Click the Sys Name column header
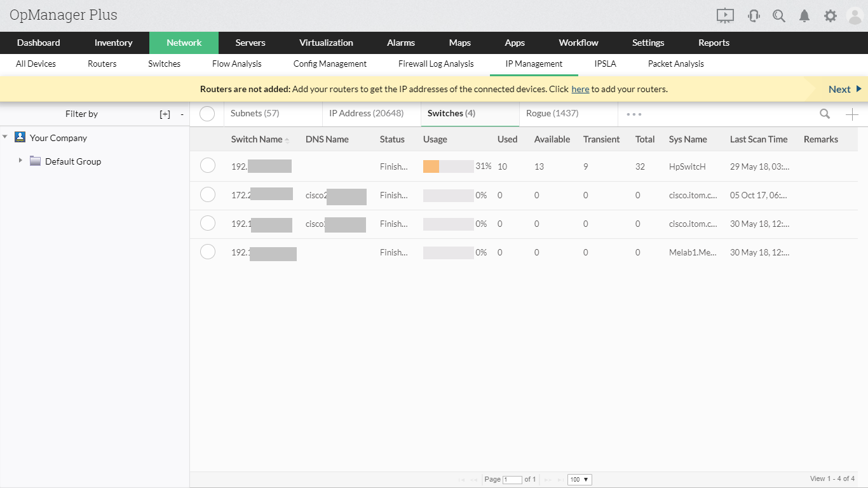 pyautogui.click(x=688, y=139)
